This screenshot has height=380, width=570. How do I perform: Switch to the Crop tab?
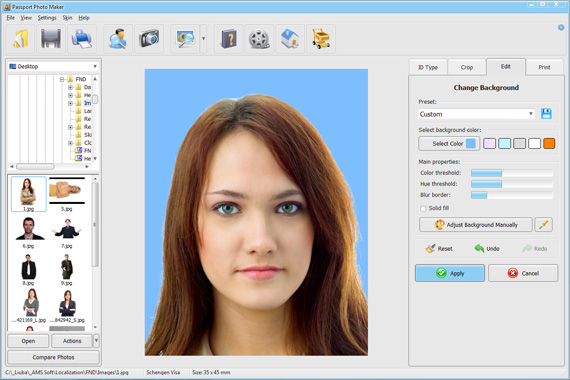(467, 67)
